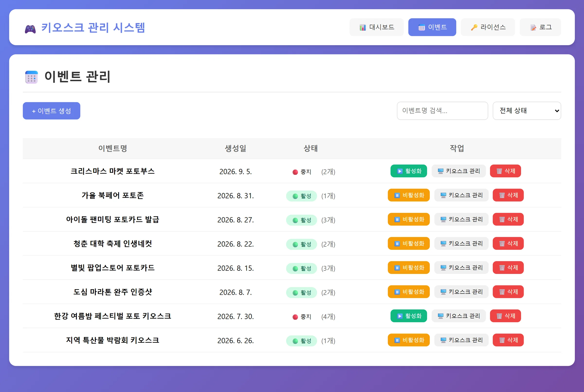Deactivate 아이돌 팬미팅 포토카드 발급 event
This screenshot has height=392, width=584.
409,219
